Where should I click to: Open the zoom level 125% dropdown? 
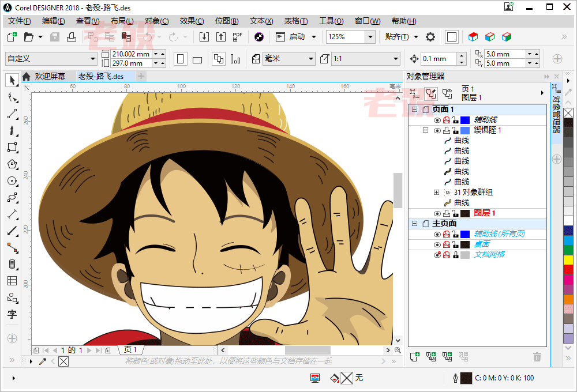(x=370, y=37)
